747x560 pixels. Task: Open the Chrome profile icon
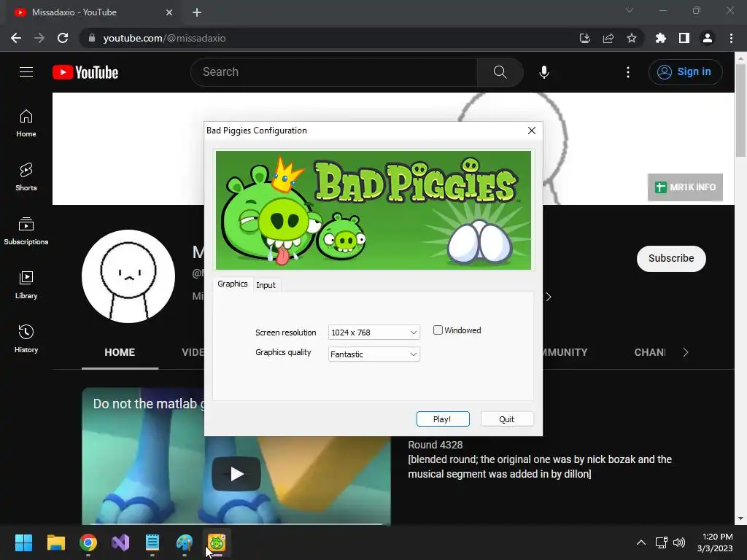(x=708, y=38)
